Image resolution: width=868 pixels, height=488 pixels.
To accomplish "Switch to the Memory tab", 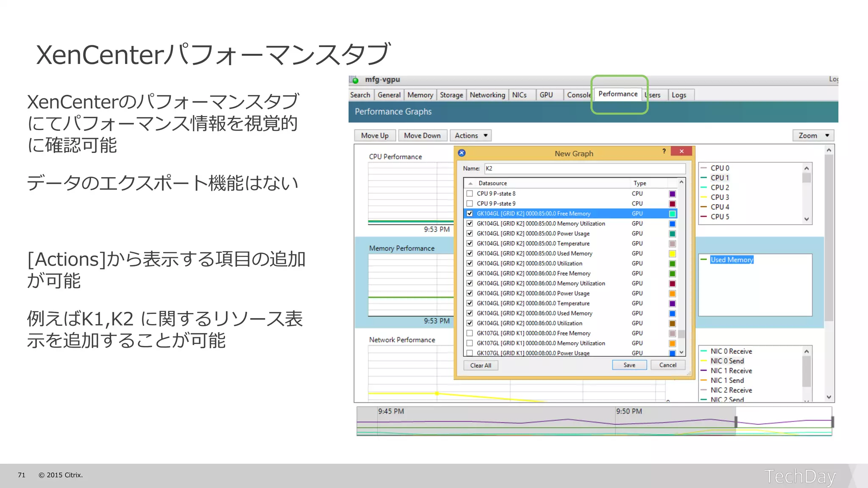I will pyautogui.click(x=420, y=95).
